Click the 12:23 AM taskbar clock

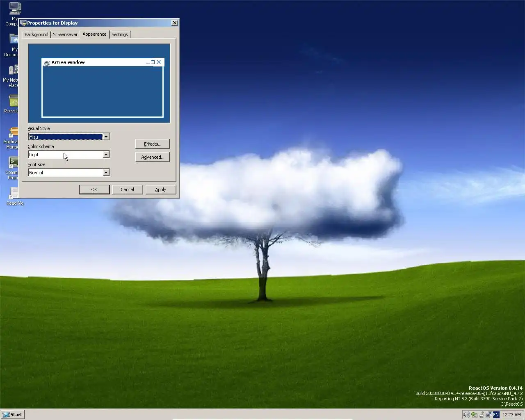tap(511, 415)
